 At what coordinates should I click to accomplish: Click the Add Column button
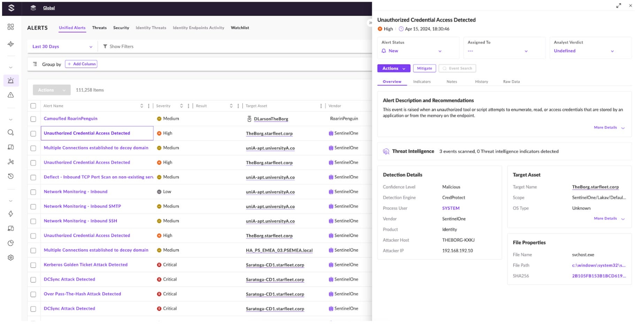81,64
